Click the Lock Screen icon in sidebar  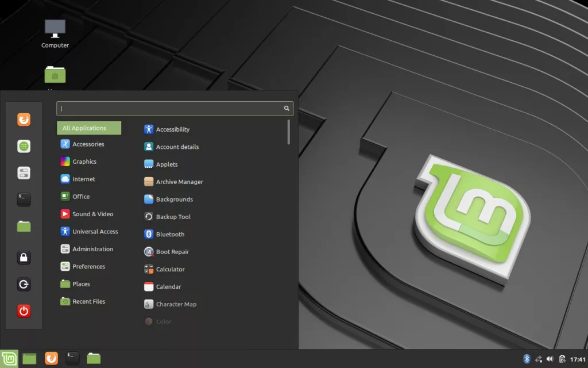(x=24, y=258)
